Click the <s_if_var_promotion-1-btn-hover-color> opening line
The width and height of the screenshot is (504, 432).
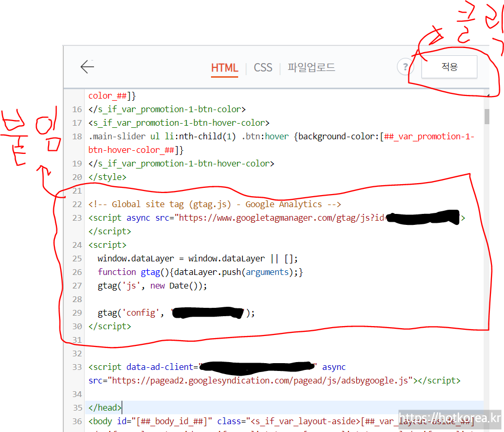pyautogui.click(x=179, y=123)
